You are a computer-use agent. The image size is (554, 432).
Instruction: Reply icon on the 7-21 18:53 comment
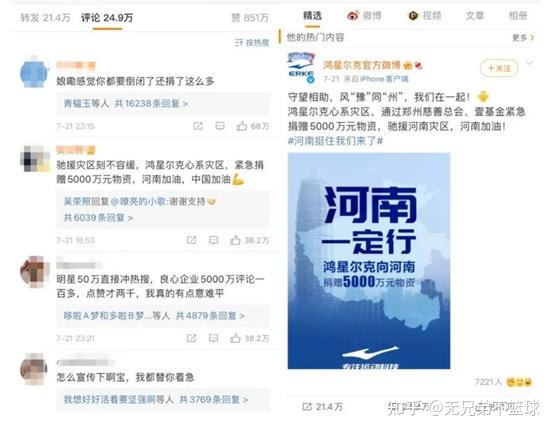pos(213,240)
